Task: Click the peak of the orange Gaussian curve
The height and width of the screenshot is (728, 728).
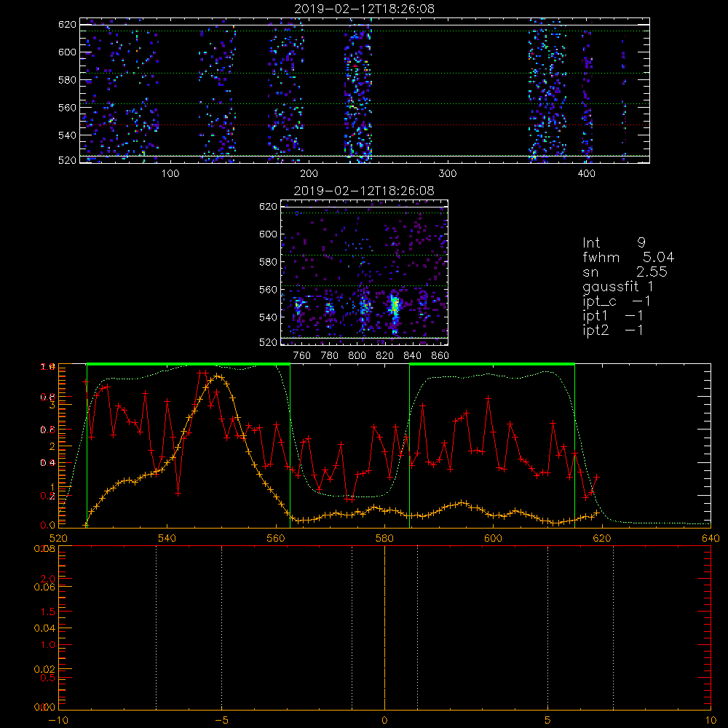Action: click(217, 376)
